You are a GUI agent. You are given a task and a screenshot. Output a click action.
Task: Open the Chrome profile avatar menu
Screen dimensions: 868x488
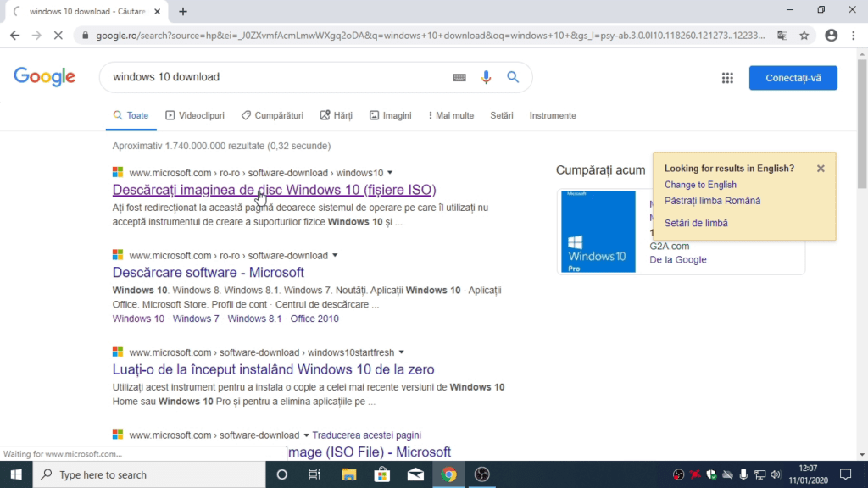point(831,36)
